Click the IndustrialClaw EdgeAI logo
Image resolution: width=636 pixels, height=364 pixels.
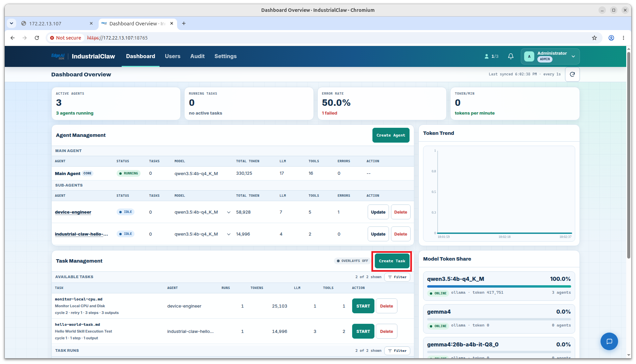coord(58,56)
